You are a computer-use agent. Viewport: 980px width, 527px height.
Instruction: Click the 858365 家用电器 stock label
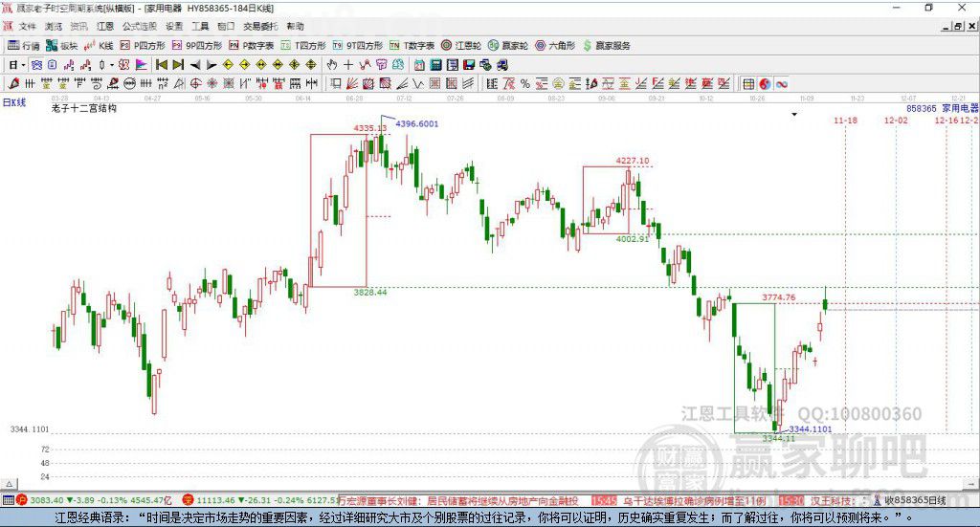tap(943, 108)
